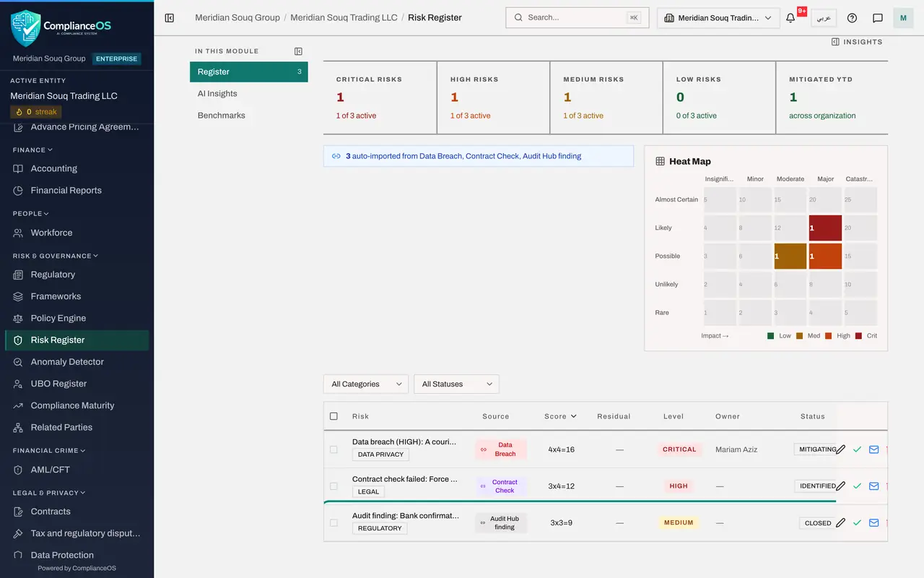Viewport: 924px width, 578px height.
Task: Click the UBO Register sidebar icon
Action: point(18,384)
